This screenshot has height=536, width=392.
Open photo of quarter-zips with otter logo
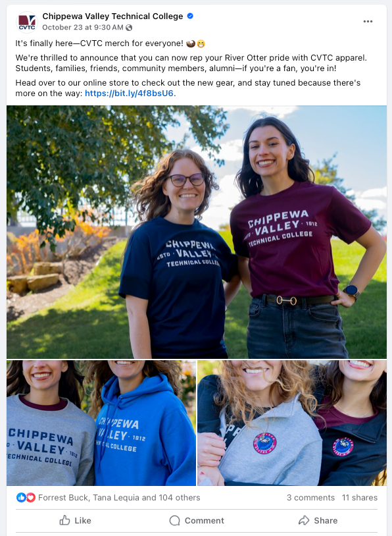tap(292, 423)
